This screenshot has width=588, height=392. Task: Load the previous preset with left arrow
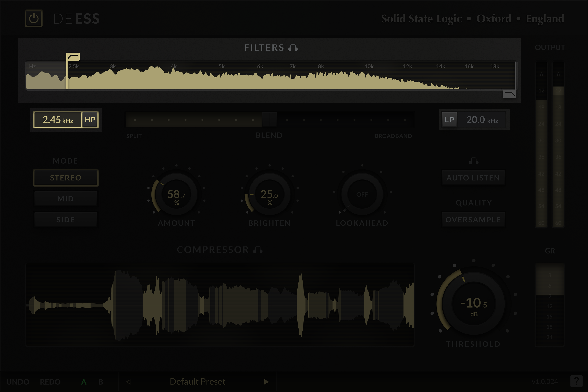pyautogui.click(x=129, y=382)
